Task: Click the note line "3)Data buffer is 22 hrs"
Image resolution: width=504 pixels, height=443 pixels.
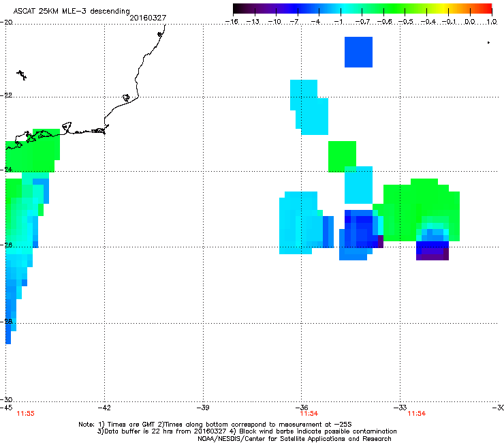Action: click(247, 431)
